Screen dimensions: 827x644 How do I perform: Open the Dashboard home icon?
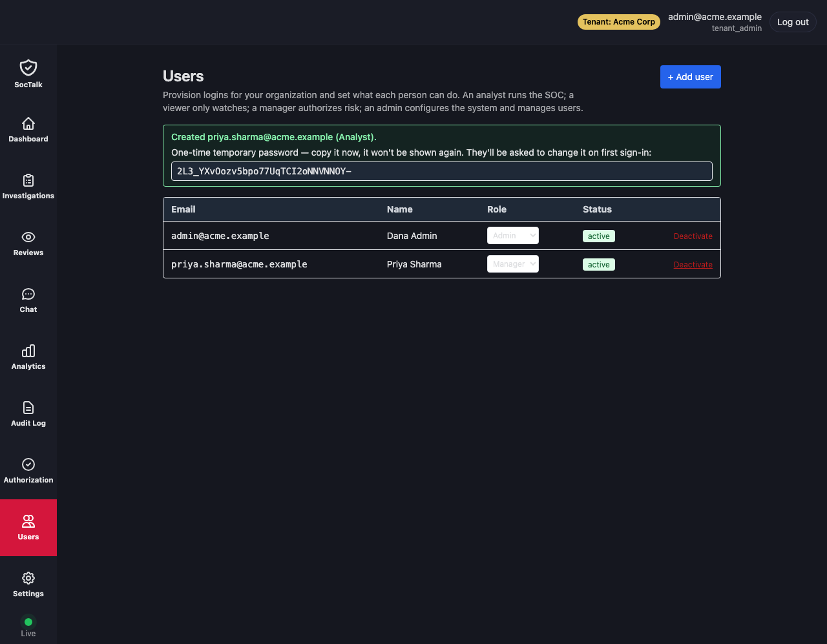(28, 123)
